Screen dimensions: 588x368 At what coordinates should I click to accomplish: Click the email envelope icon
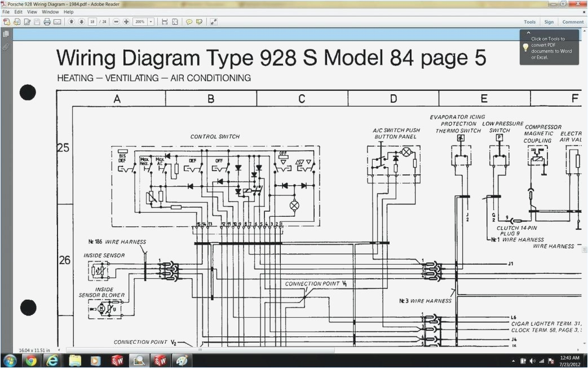(57, 22)
